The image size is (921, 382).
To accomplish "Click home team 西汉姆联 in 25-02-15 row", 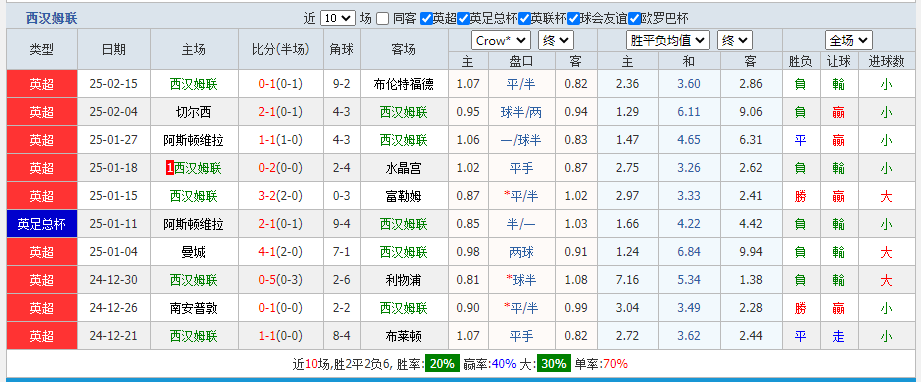I will click(x=194, y=84).
